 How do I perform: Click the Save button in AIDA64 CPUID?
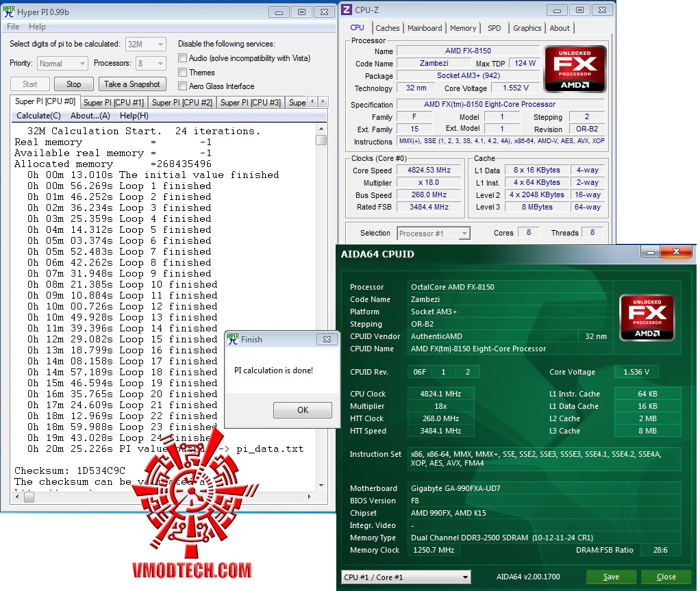tap(611, 577)
